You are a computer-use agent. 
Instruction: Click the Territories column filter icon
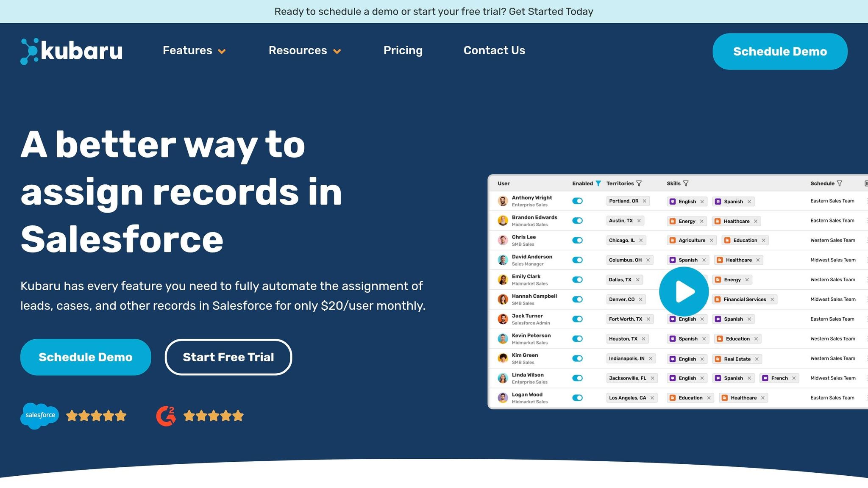click(x=639, y=183)
